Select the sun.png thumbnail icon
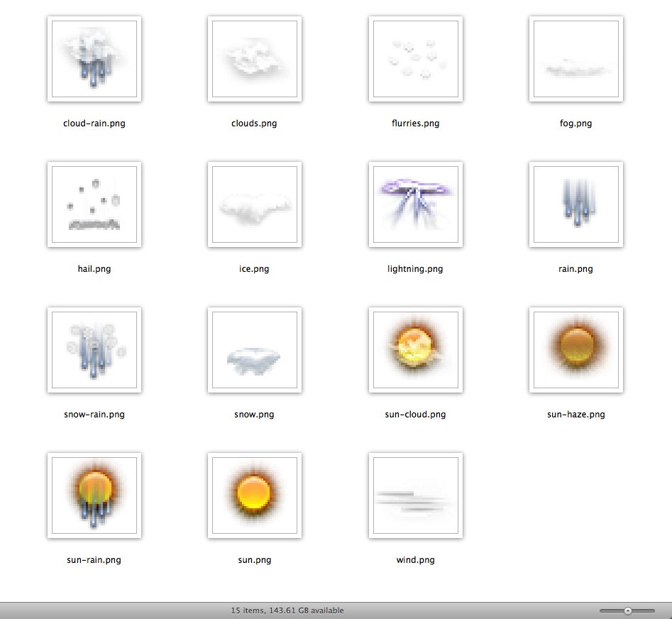This screenshot has width=672, height=619. [255, 495]
